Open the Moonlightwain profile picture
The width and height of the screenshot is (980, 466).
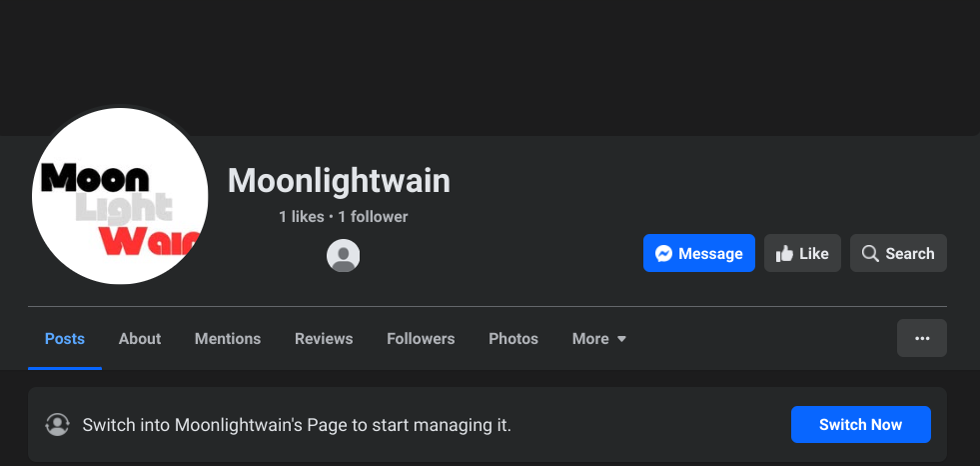pyautogui.click(x=120, y=196)
